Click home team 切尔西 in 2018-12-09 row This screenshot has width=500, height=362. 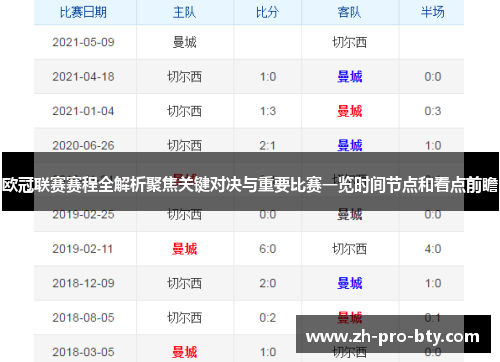(x=184, y=283)
